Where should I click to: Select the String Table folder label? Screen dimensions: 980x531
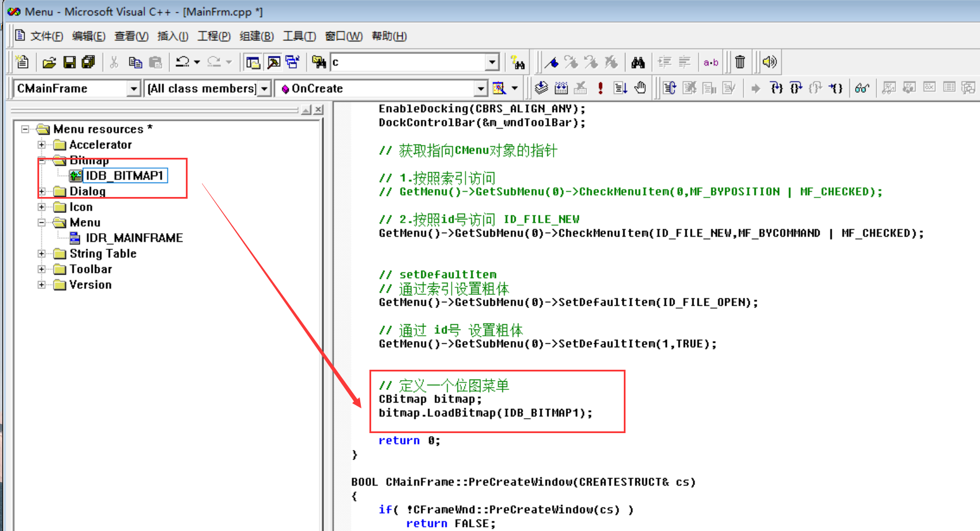[x=103, y=253]
